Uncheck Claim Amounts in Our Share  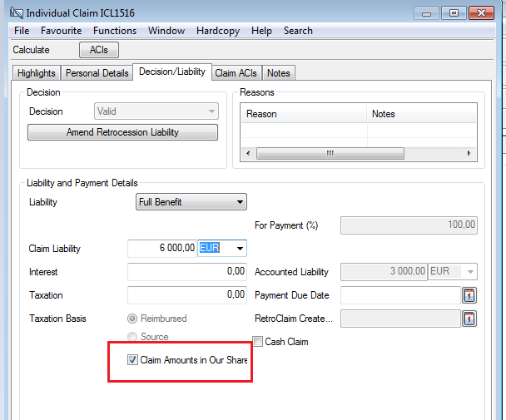pos(132,360)
